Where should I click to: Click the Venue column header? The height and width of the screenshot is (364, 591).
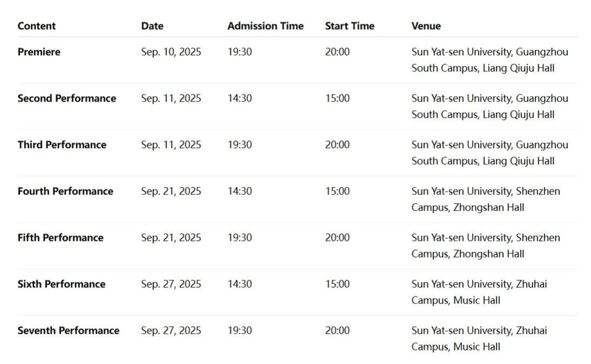[426, 26]
